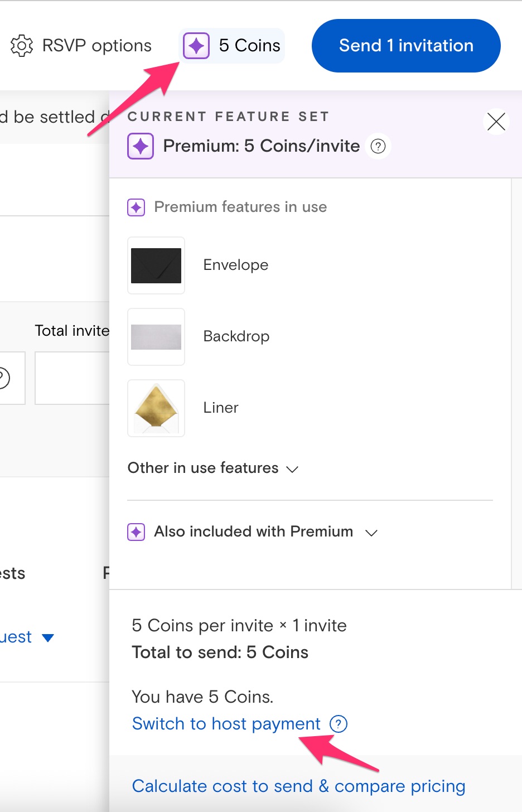Click sparkle icon next to Premium features in use
Image resolution: width=522 pixels, height=812 pixels.
point(136,207)
